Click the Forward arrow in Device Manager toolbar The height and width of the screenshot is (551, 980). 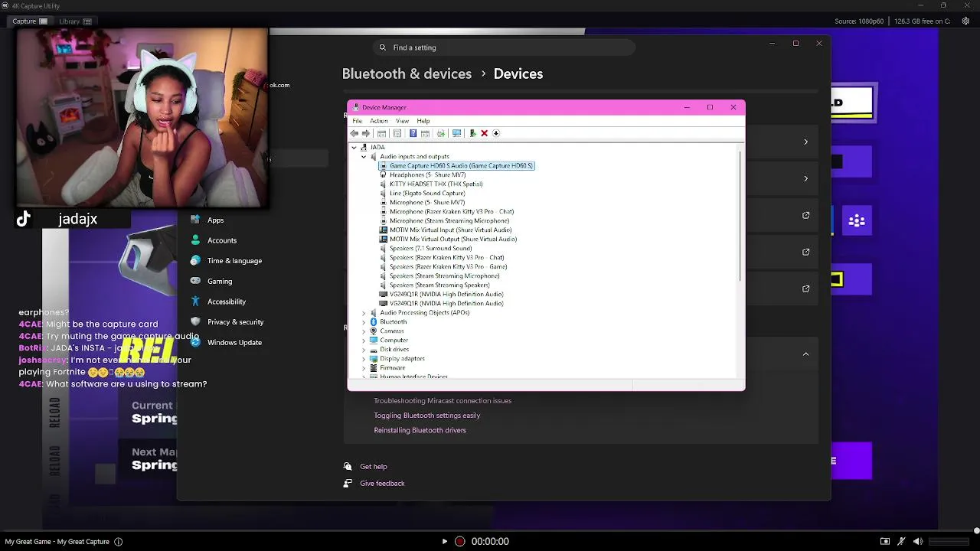tap(366, 133)
